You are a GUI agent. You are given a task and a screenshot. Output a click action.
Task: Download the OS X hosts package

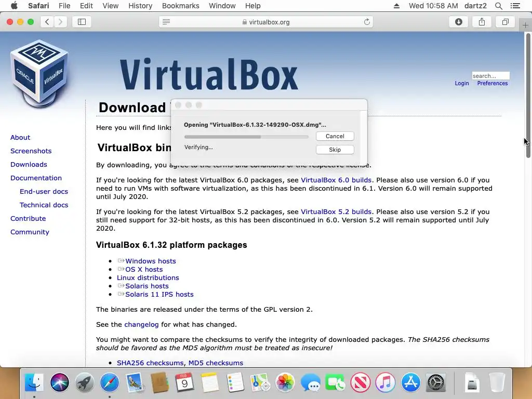(144, 270)
